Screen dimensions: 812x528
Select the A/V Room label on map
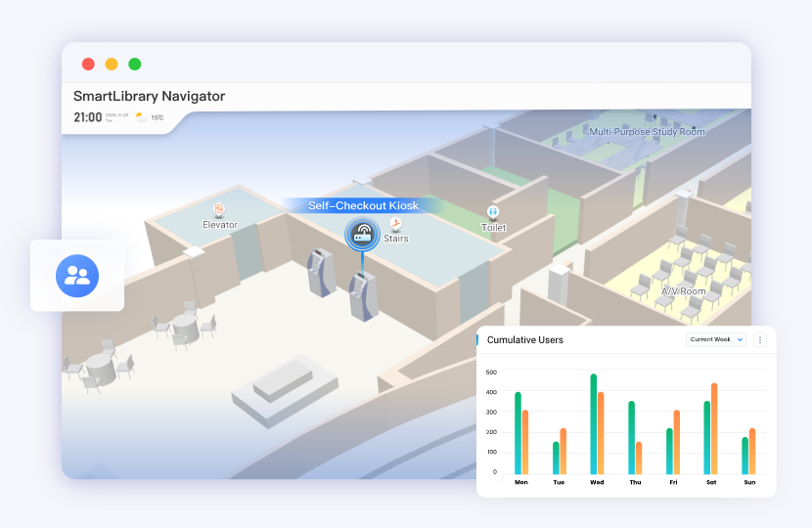point(683,290)
